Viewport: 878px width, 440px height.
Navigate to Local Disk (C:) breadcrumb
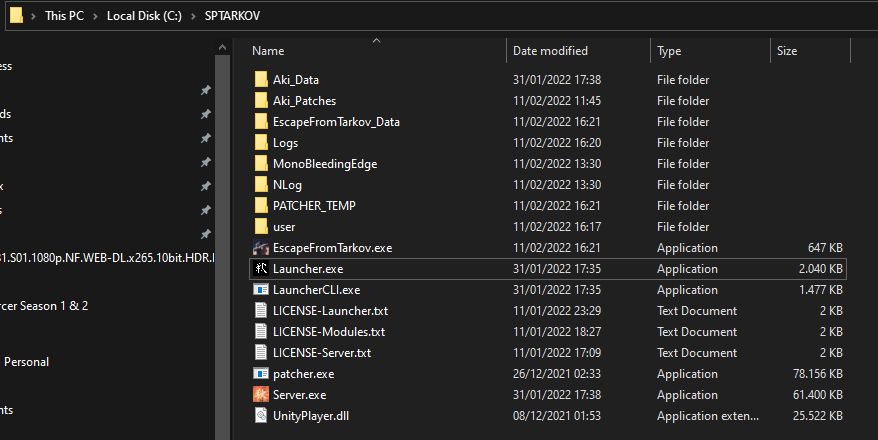[144, 16]
